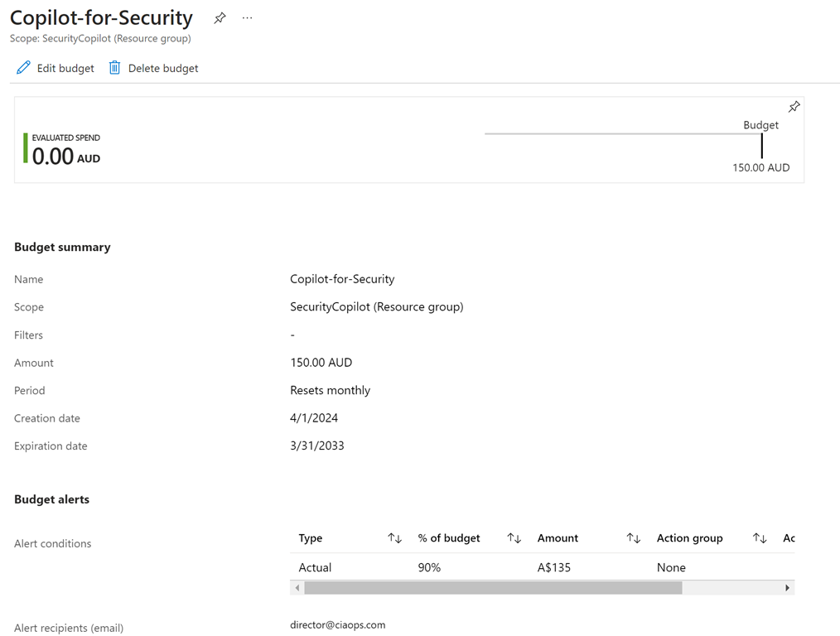Click the Amount column header

[558, 538]
